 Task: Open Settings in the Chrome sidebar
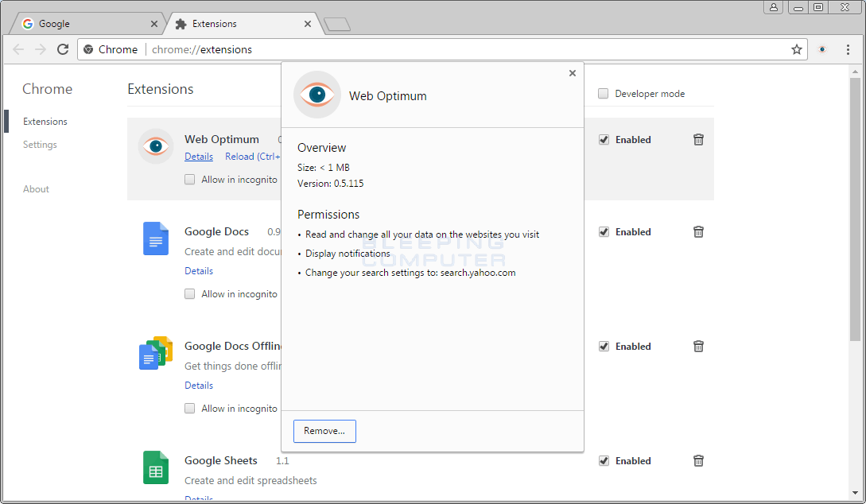[x=40, y=145]
